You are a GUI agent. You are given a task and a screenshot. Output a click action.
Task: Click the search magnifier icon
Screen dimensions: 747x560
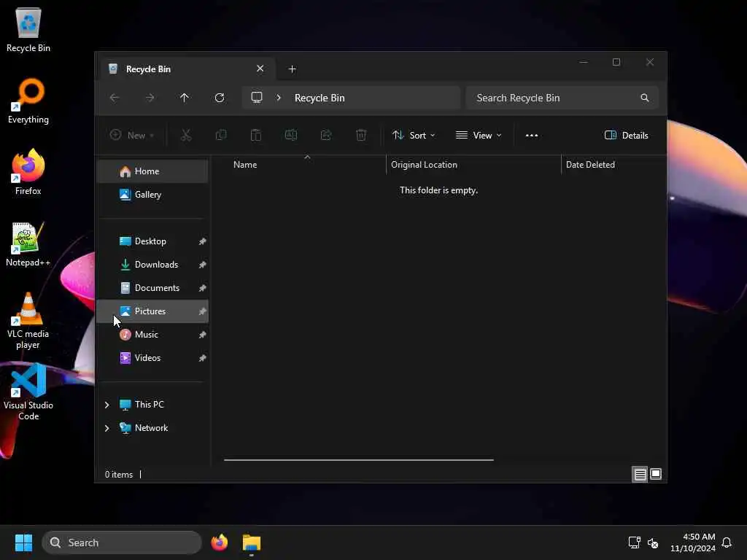click(x=645, y=98)
